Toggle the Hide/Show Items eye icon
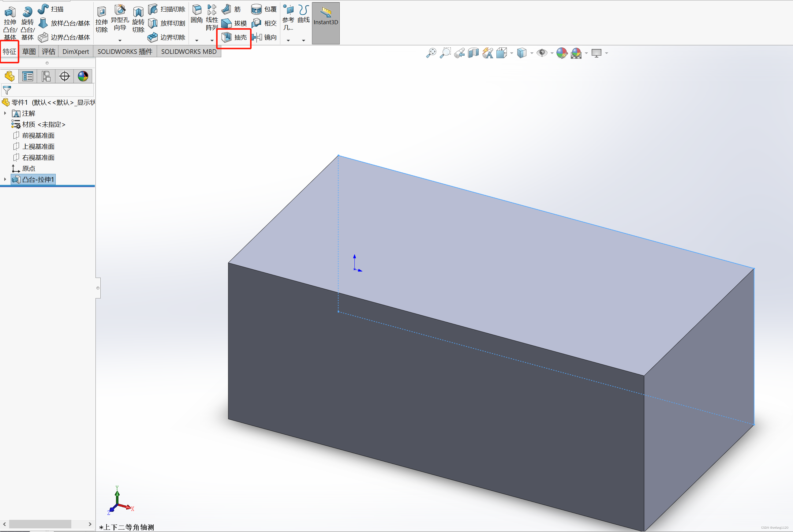The width and height of the screenshot is (793, 532). [542, 53]
